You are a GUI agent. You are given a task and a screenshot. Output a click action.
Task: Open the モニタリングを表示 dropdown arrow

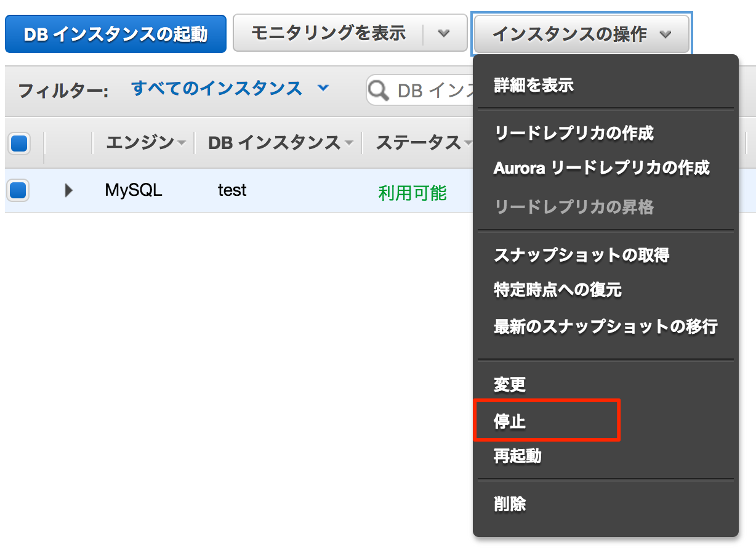pos(444,33)
